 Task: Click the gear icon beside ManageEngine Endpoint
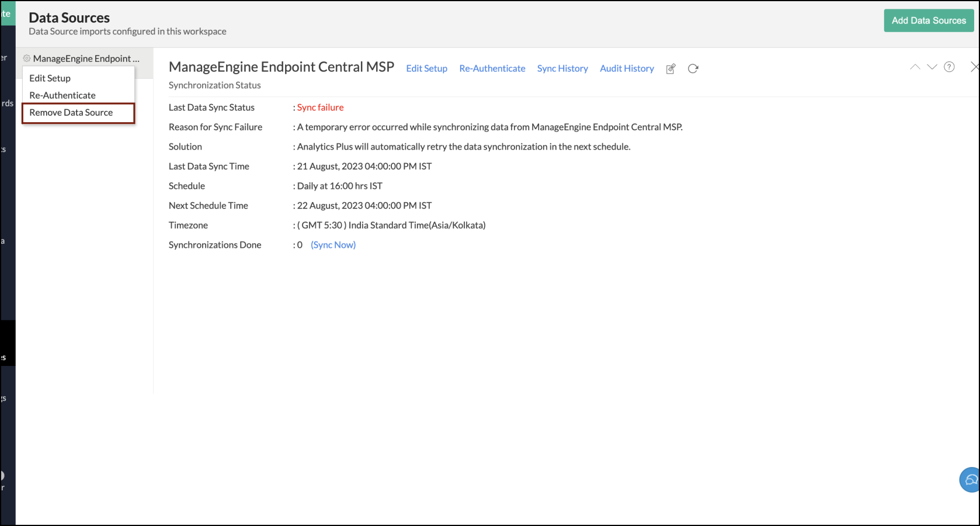click(27, 58)
